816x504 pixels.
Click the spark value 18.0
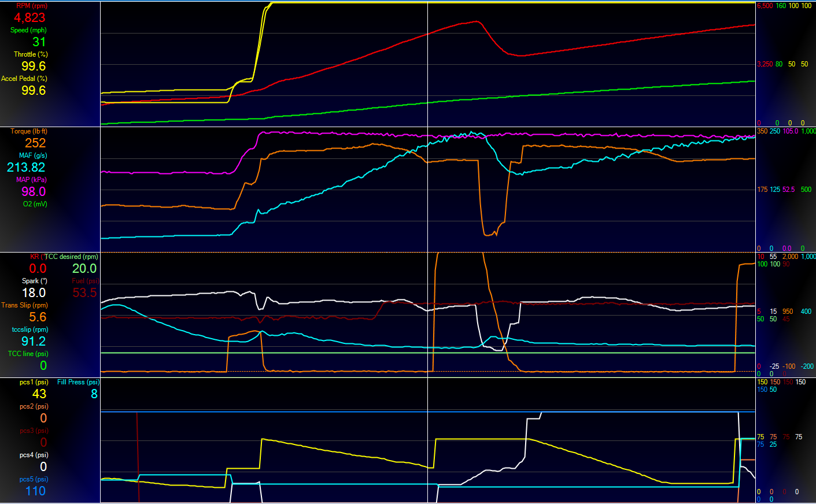click(34, 292)
